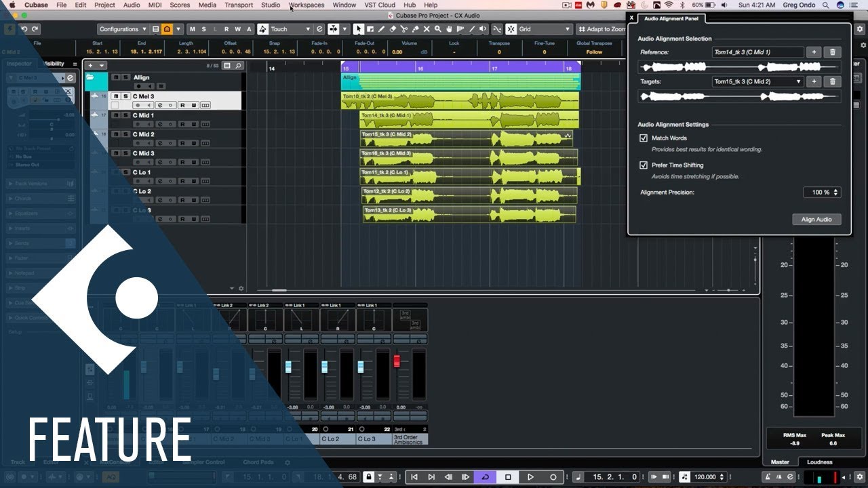Open the Targets Tom15_tk 3 dropdown

tap(757, 81)
